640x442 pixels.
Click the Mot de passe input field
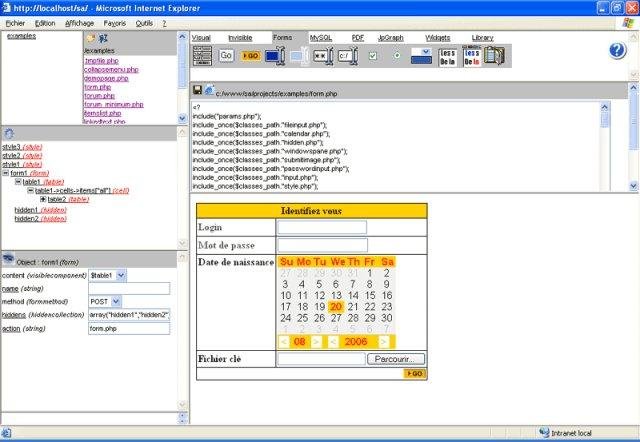[x=322, y=245]
